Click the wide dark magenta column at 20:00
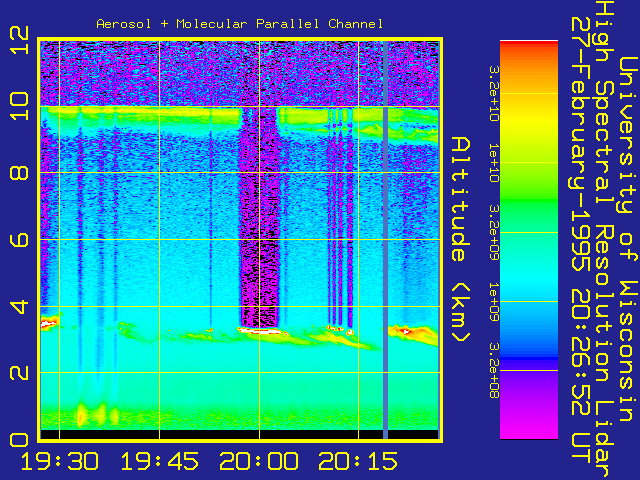The image size is (640, 480). 260,216
